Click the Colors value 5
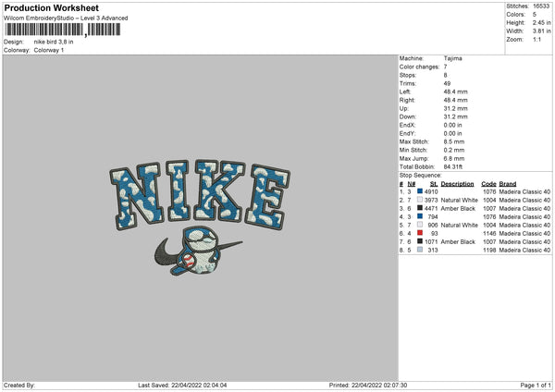The width and height of the screenshot is (555, 392). [x=535, y=15]
